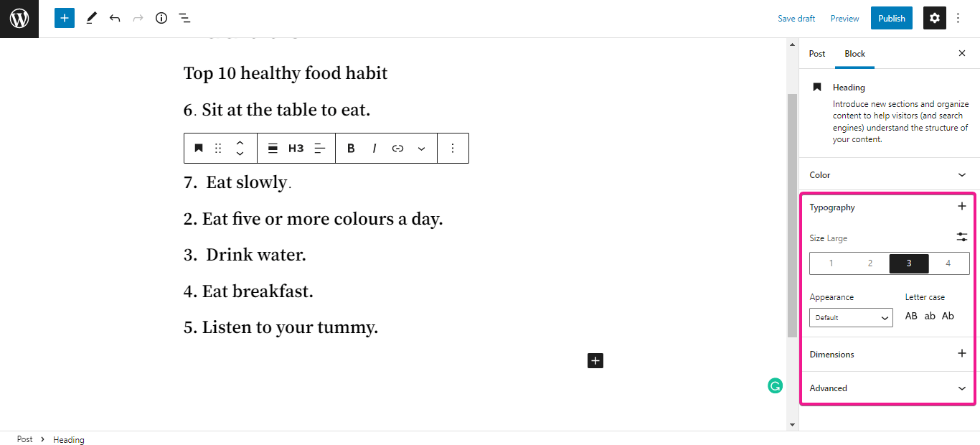Open the document details info icon
The width and height of the screenshot is (980, 445).
pyautogui.click(x=161, y=18)
